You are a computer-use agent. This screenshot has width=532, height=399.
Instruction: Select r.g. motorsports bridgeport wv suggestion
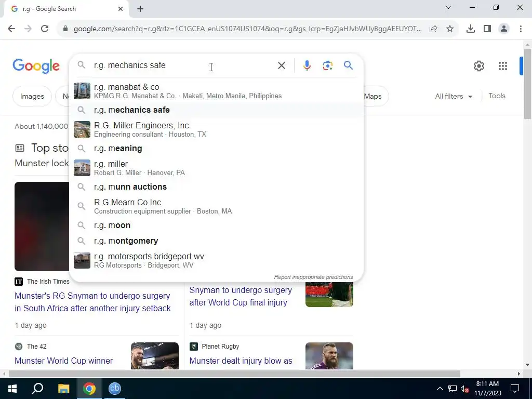click(x=216, y=261)
